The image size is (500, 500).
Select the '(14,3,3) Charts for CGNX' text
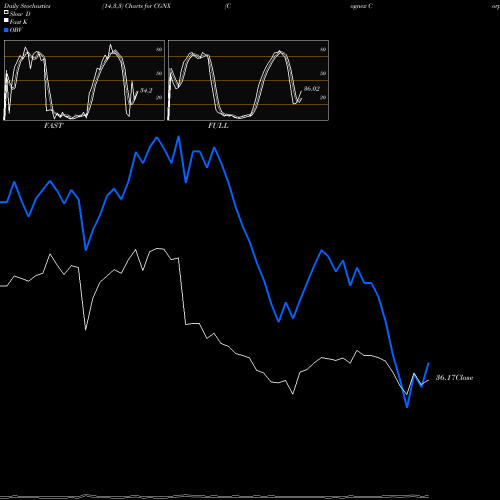[136, 6]
